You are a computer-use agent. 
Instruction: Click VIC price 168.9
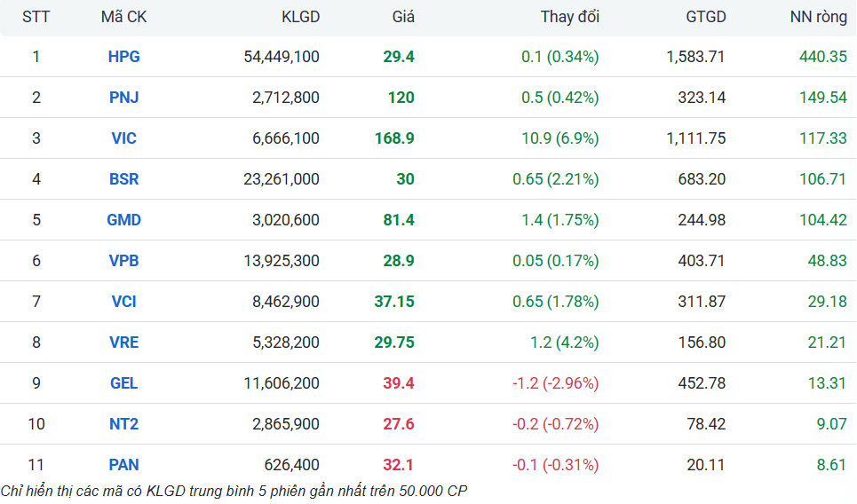(x=394, y=138)
